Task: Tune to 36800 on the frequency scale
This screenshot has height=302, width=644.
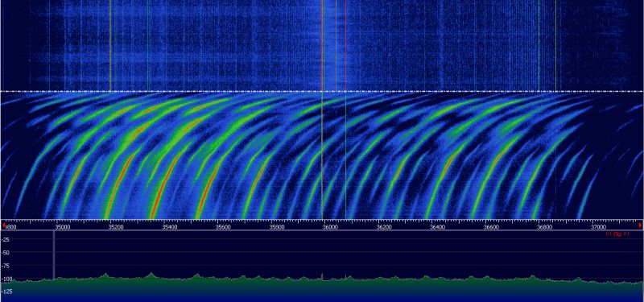Action: pos(545,227)
